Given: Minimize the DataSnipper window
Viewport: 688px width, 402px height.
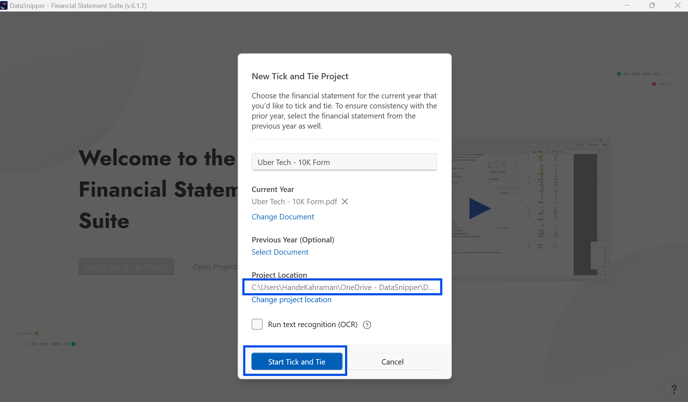Looking at the screenshot, I should (627, 5).
